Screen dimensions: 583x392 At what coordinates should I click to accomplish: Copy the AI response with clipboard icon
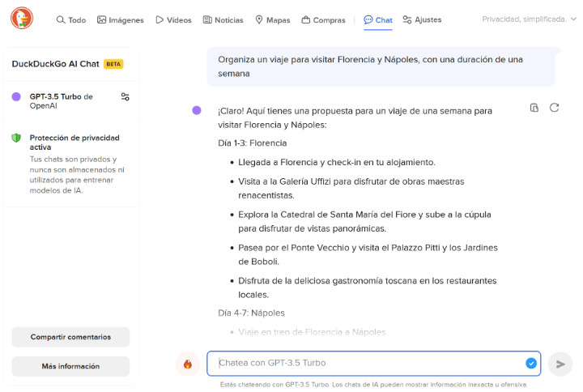534,108
